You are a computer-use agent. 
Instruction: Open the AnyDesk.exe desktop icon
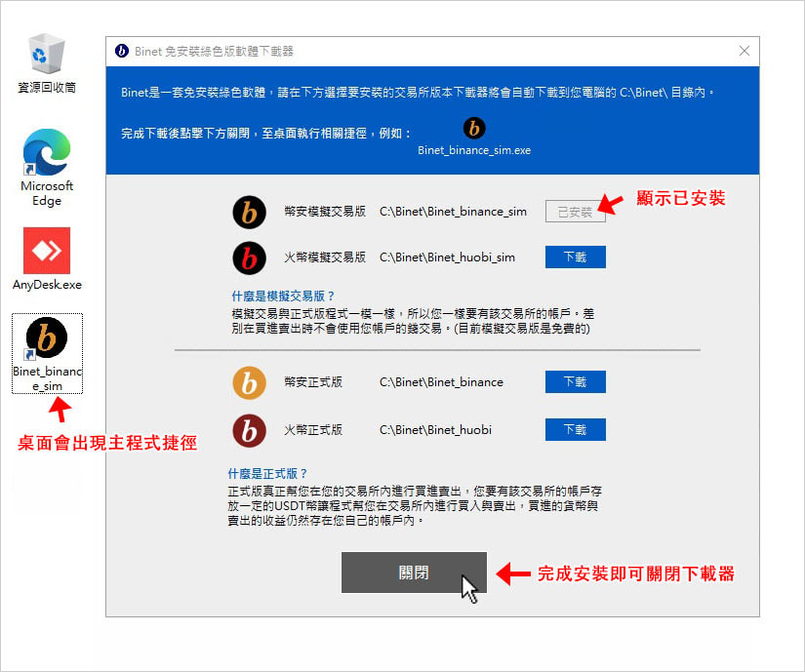click(47, 258)
